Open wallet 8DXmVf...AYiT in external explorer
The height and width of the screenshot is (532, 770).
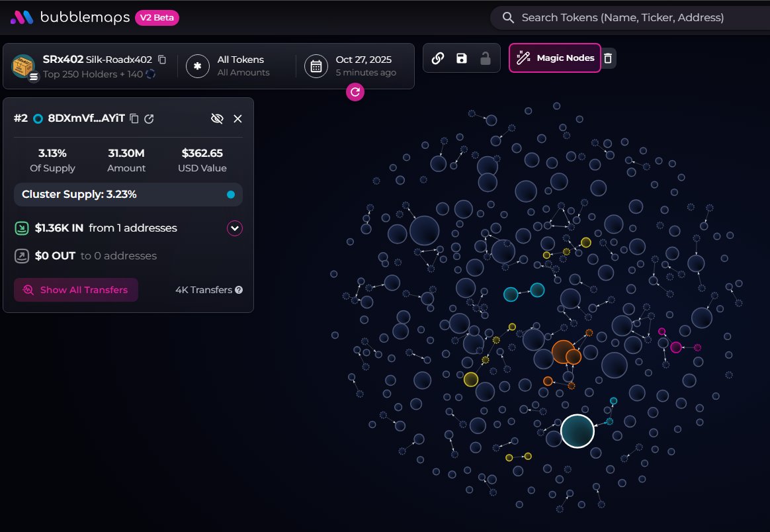coord(150,118)
